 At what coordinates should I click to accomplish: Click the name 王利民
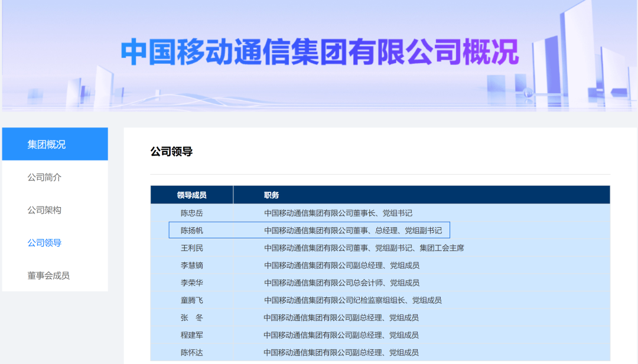pos(191,248)
